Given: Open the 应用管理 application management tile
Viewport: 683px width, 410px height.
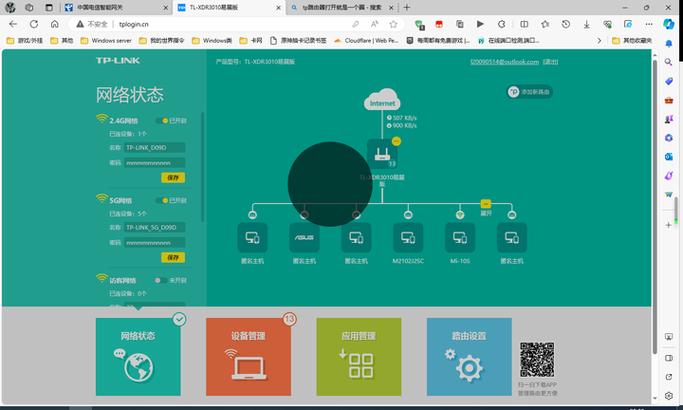Looking at the screenshot, I should [358, 357].
